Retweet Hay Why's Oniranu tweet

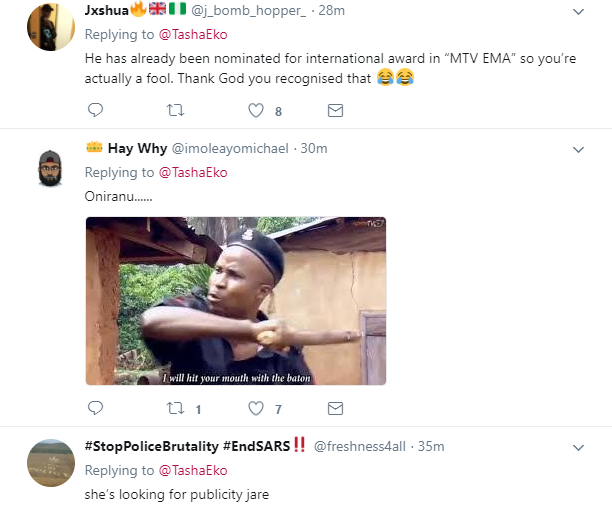click(x=175, y=408)
